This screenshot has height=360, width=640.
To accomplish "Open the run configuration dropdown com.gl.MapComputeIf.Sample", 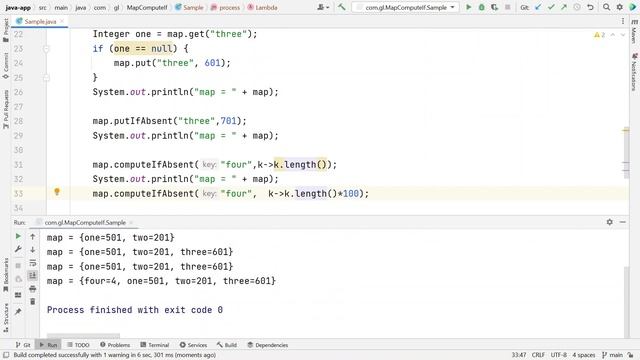I will tap(406, 7).
